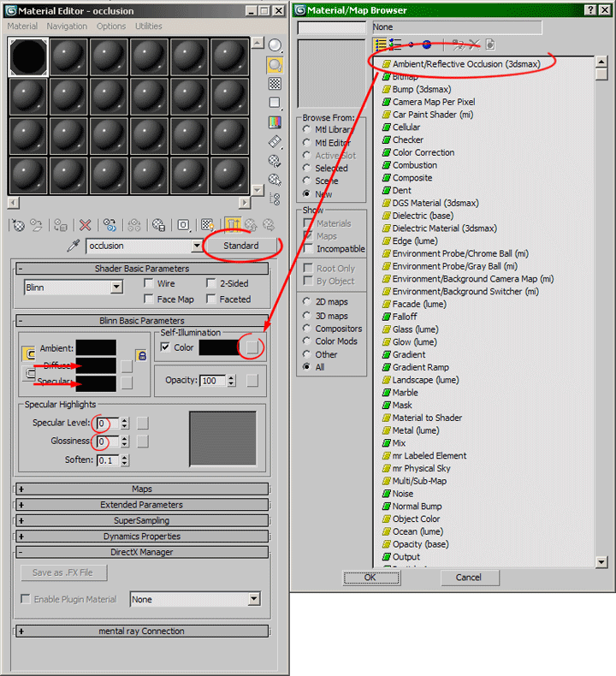Open the None plugin material dropdown

point(254,599)
